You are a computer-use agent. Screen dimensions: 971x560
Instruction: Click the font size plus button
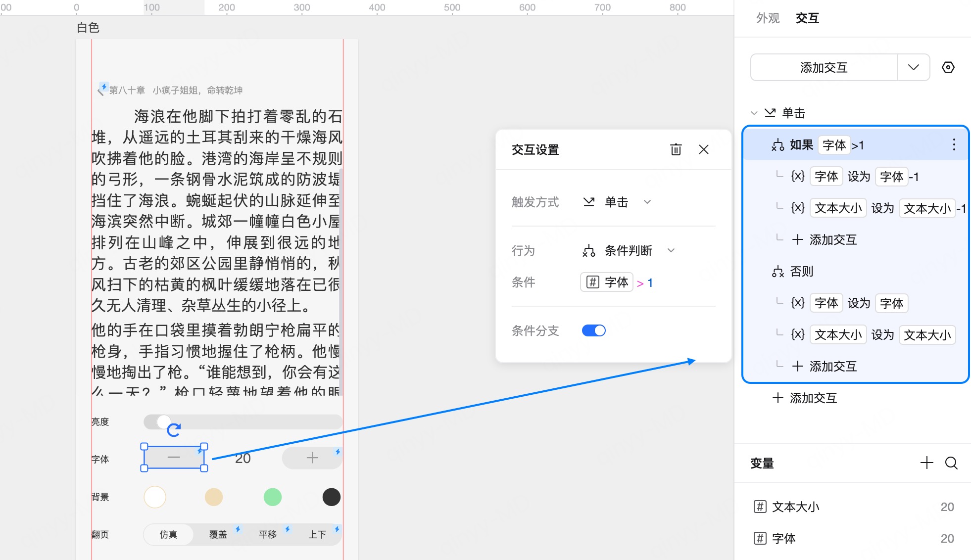pos(312,458)
